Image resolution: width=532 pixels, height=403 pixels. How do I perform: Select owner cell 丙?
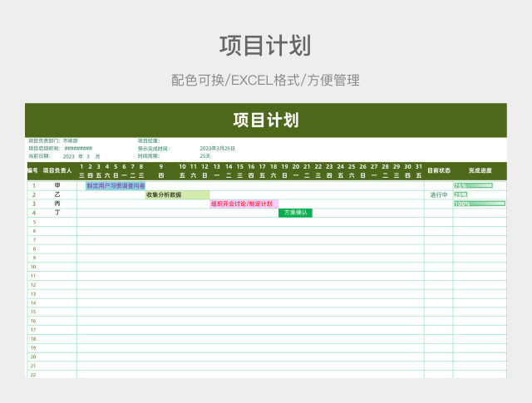(x=57, y=204)
